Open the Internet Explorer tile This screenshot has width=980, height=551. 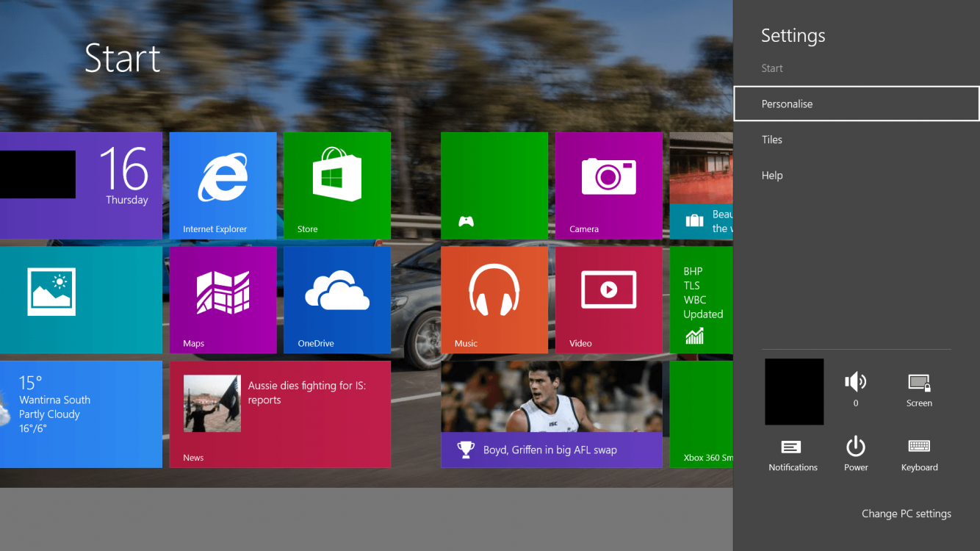tap(223, 186)
